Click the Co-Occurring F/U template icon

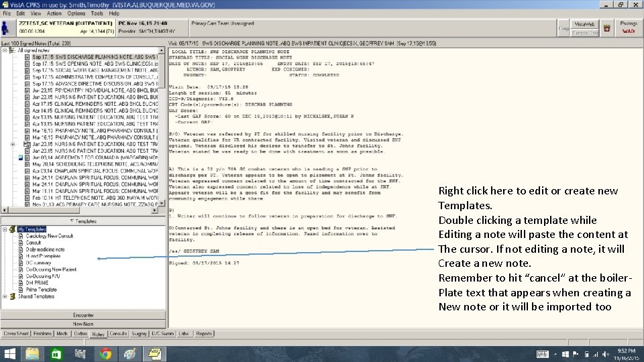click(x=21, y=276)
